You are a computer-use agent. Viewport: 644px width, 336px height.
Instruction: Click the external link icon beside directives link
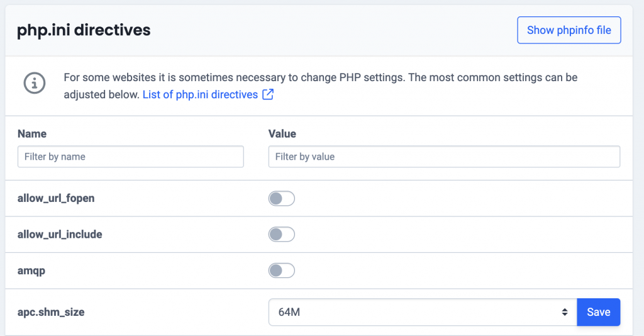tap(268, 94)
